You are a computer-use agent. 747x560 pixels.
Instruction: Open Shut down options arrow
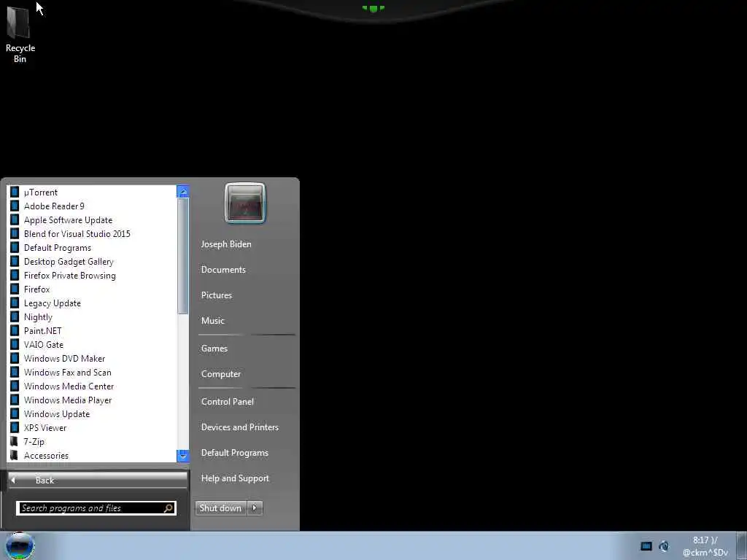tap(255, 507)
